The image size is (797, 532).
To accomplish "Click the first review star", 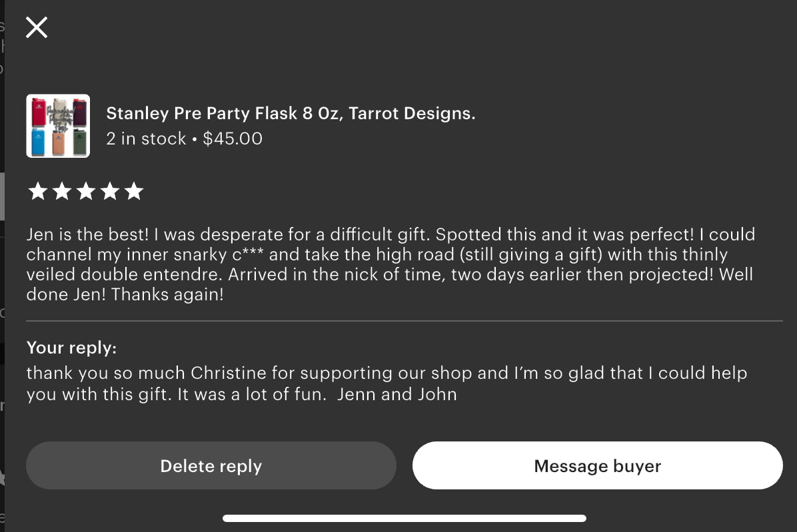I will [x=37, y=192].
